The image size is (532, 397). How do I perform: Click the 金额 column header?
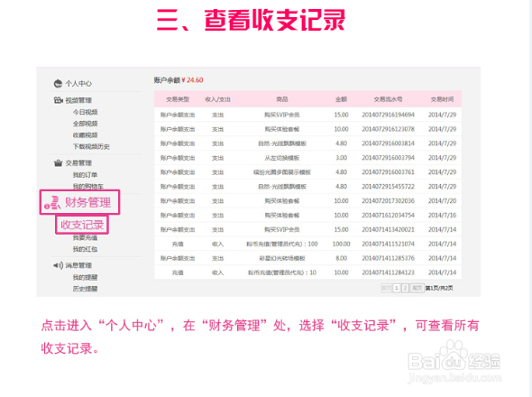coord(342,99)
